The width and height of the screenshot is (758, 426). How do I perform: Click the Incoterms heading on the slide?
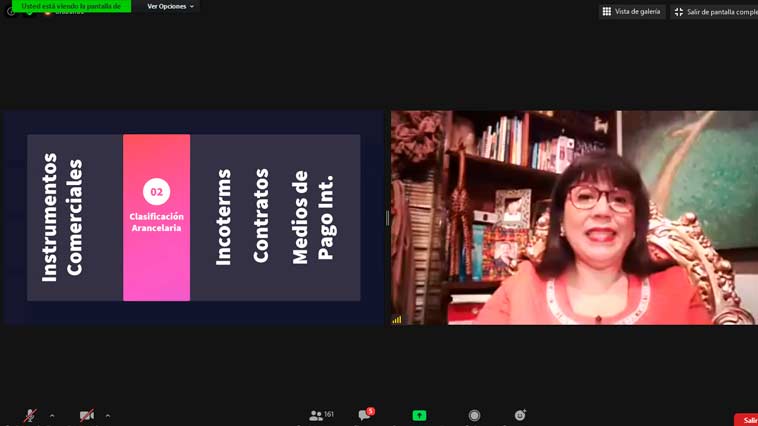(223, 217)
